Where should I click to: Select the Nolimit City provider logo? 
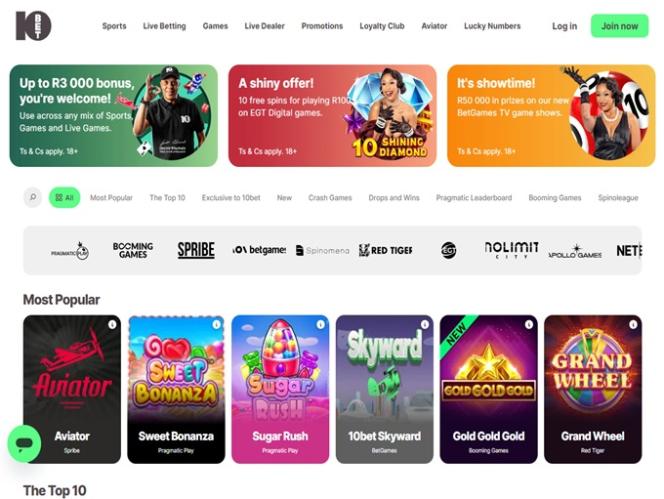tap(512, 250)
